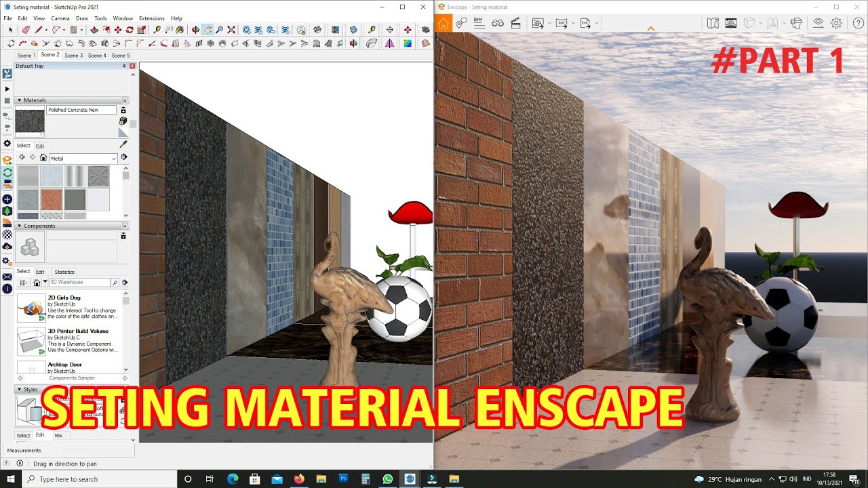Click the Enscape binoculars view icon
This screenshot has height=488, width=868.
pos(498,23)
